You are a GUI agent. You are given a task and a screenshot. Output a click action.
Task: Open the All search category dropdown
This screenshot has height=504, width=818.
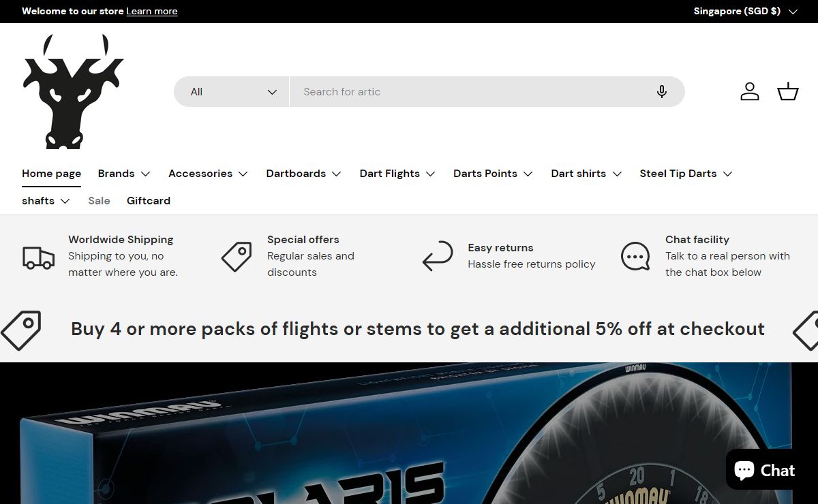coord(232,92)
